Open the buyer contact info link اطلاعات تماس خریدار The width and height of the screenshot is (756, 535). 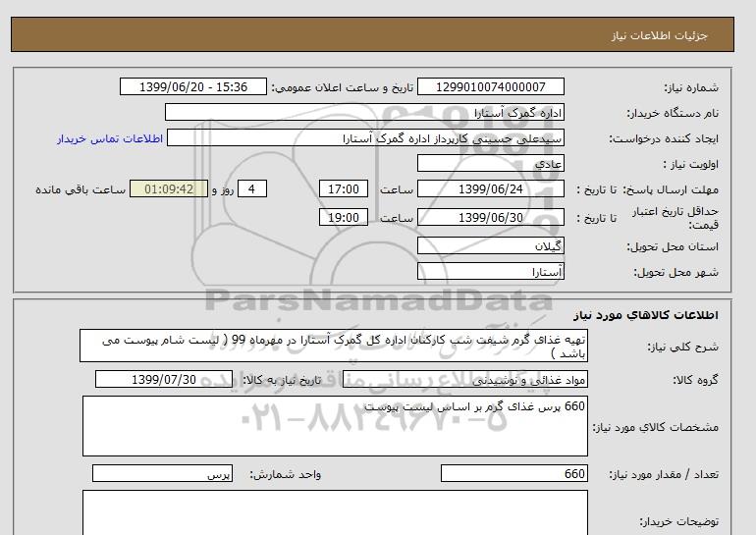(x=110, y=138)
